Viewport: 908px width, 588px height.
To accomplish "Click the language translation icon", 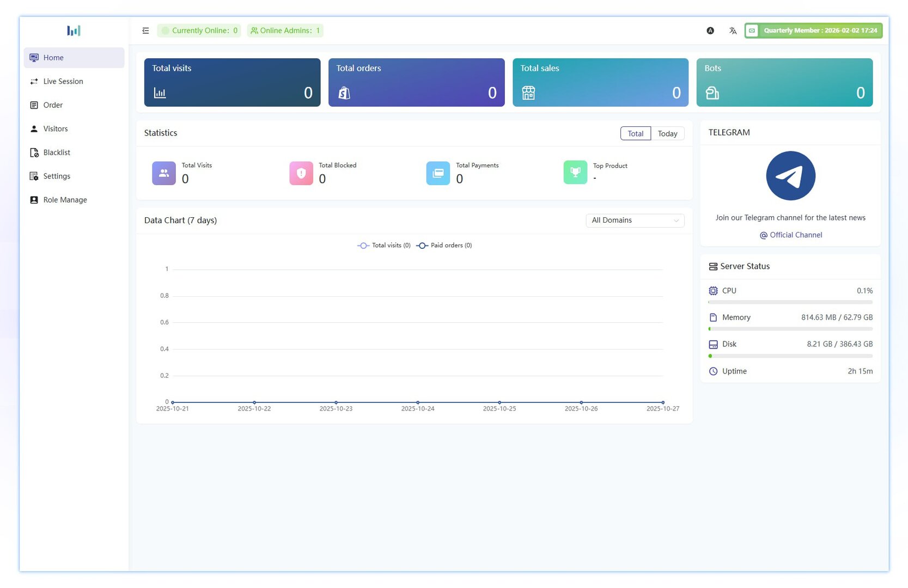I will (x=733, y=30).
